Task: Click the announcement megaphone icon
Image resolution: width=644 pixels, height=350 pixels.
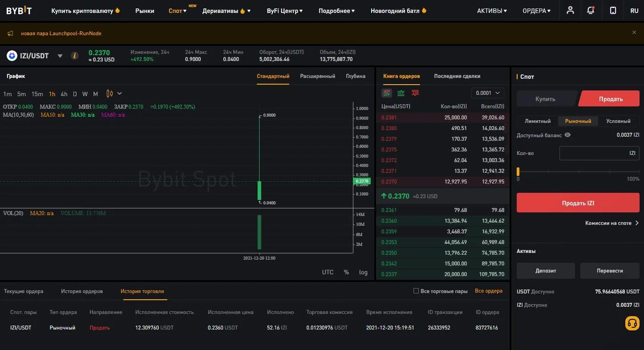Action: [x=11, y=33]
